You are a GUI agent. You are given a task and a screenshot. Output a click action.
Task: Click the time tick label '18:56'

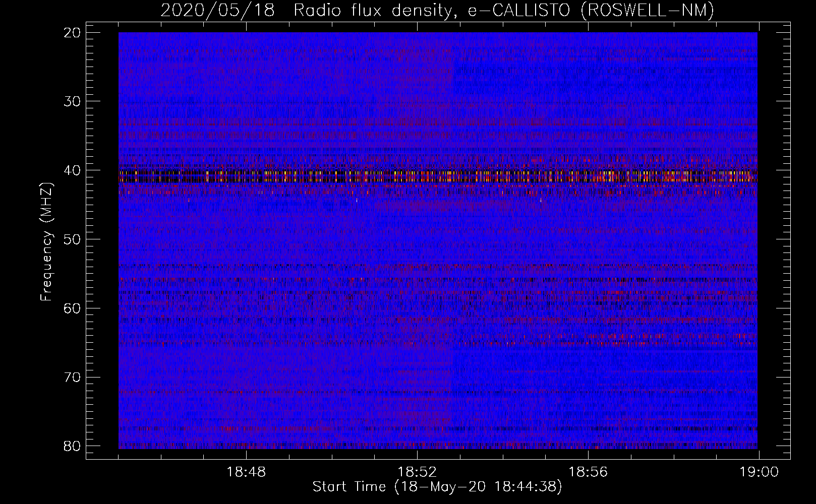(x=588, y=472)
